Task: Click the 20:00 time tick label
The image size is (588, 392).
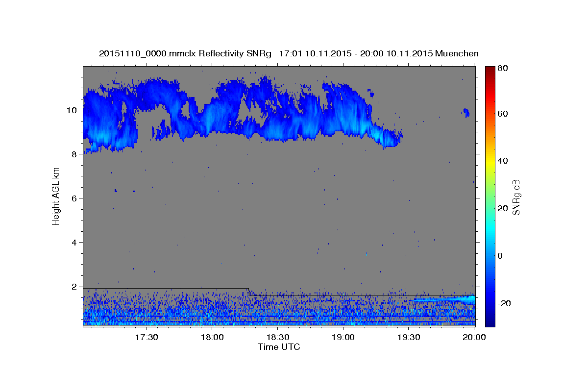Action: 475,337
